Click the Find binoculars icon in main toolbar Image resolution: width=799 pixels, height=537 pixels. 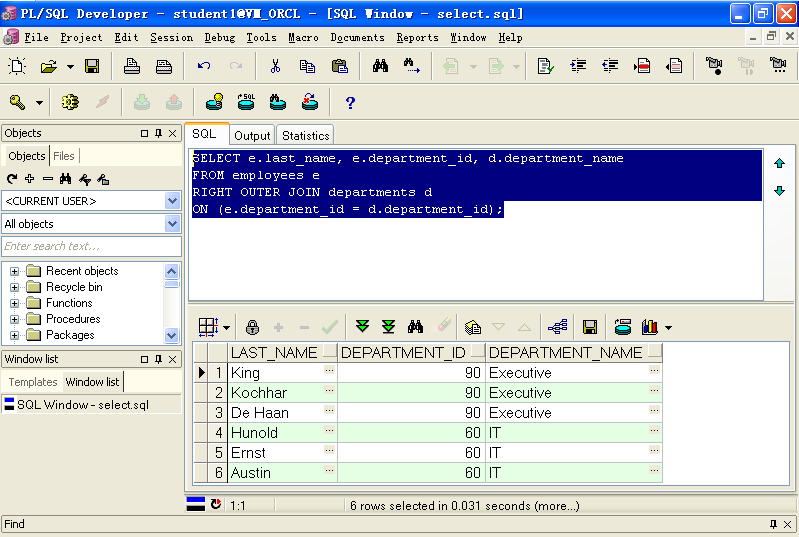[x=380, y=67]
